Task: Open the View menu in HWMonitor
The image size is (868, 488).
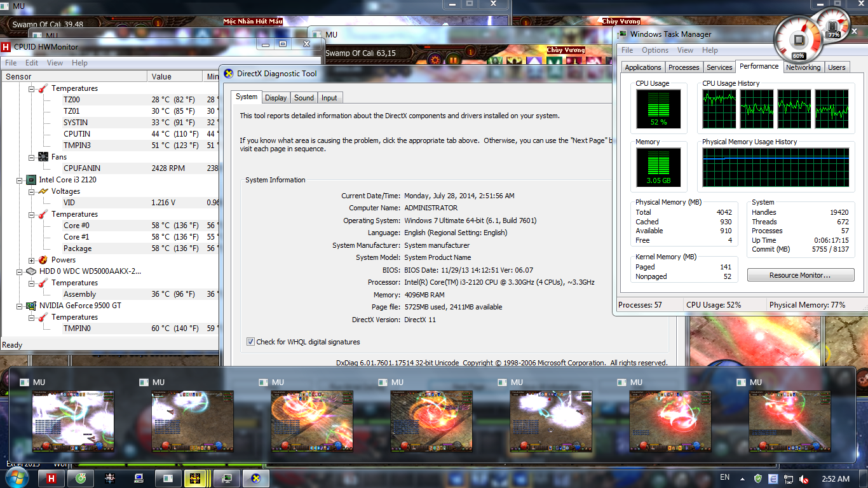Action: click(55, 63)
